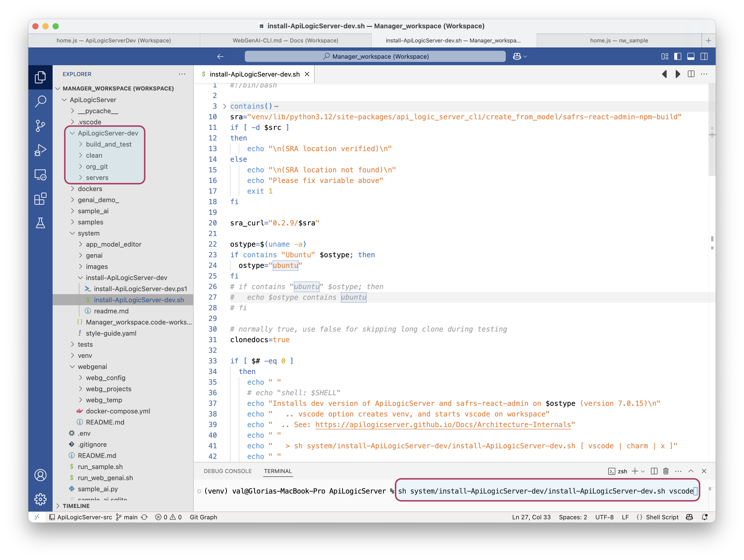
Task: Click the Customize Layout icon
Action: pyautogui.click(x=665, y=56)
